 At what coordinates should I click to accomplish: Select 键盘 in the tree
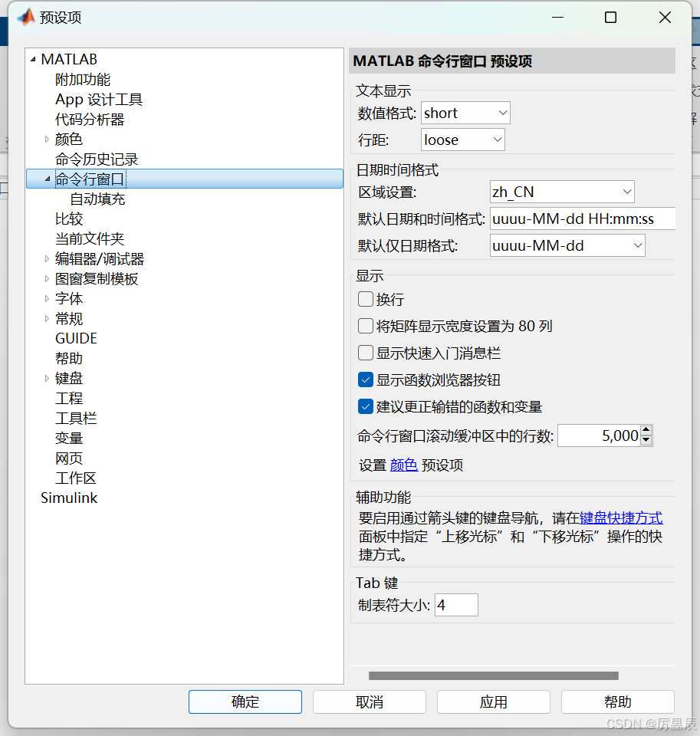[x=69, y=378]
